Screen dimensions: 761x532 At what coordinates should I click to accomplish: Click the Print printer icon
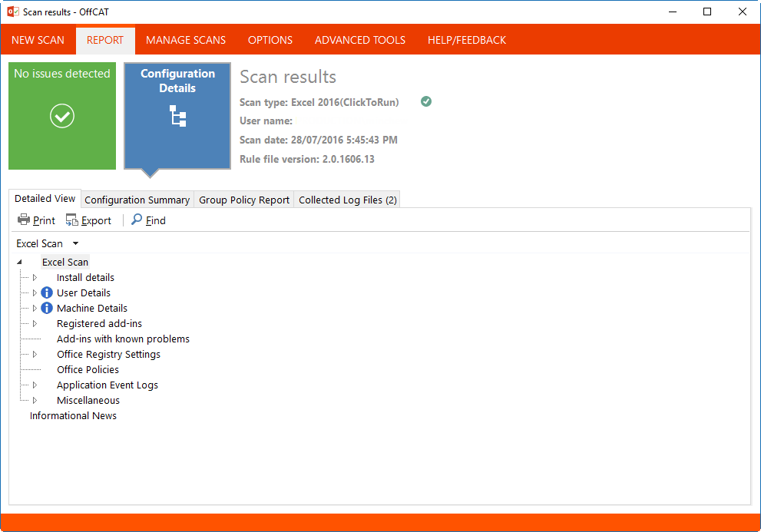pos(24,220)
